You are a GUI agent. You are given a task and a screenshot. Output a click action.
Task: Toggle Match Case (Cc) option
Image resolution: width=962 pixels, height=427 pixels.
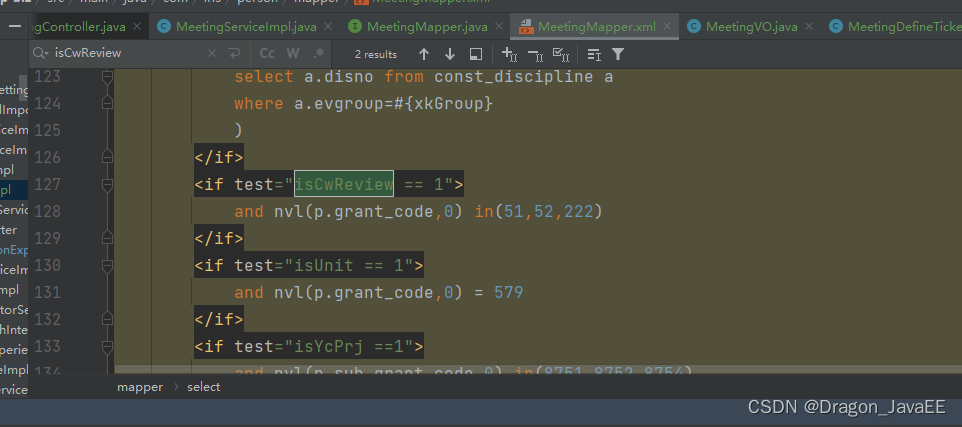coord(267,53)
